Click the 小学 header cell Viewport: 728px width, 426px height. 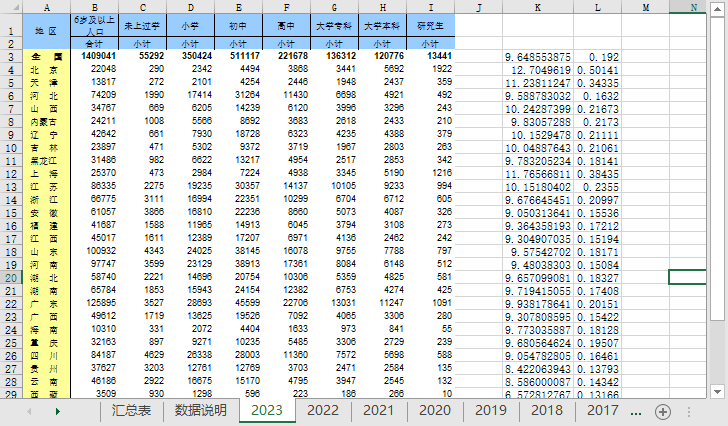tap(190, 26)
